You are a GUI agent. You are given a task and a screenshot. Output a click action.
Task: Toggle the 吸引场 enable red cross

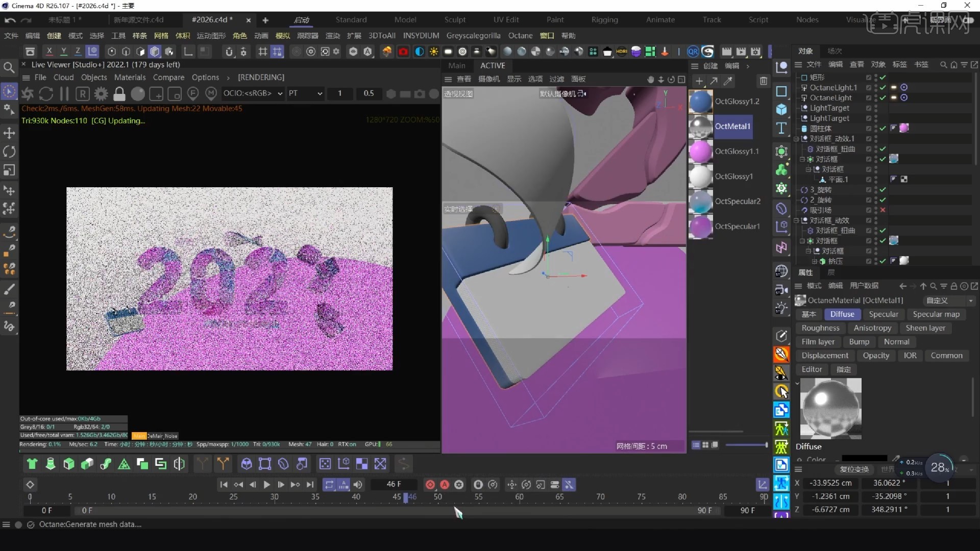[x=883, y=210]
